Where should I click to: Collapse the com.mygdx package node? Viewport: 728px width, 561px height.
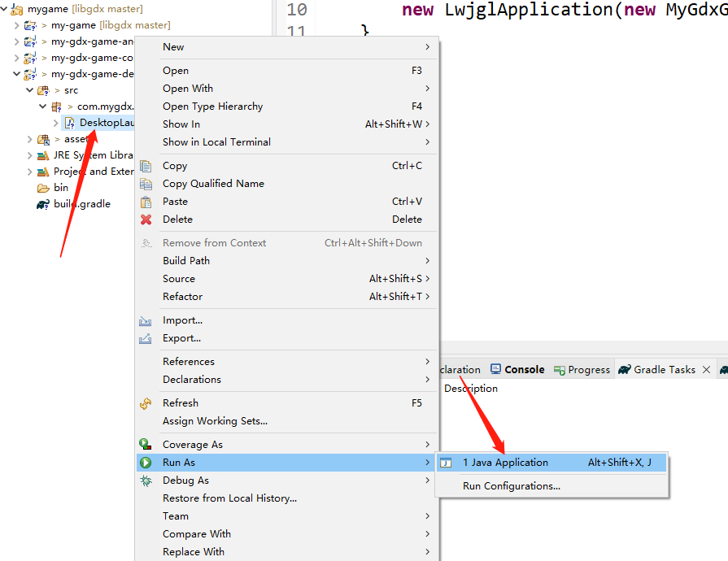pos(43,107)
